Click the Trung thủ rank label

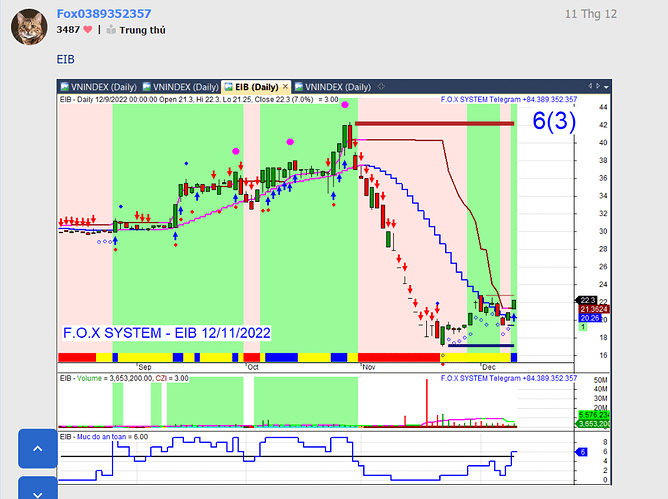[142, 30]
